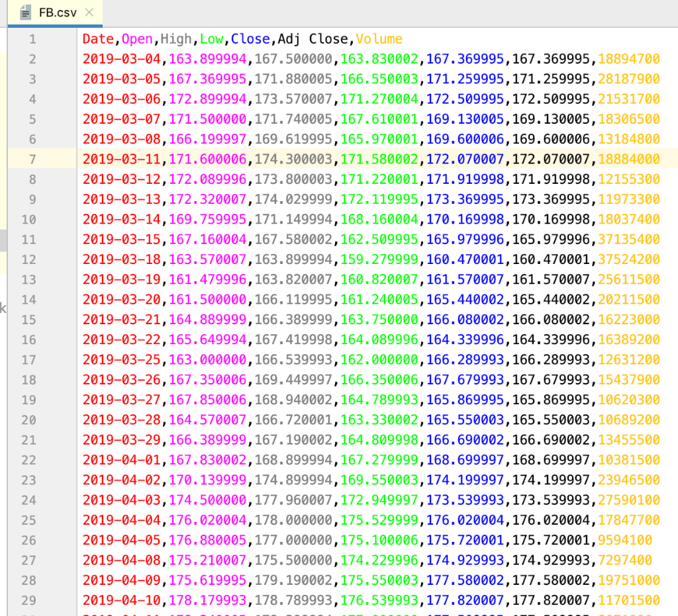Click high value 171.880005

pos(293,79)
